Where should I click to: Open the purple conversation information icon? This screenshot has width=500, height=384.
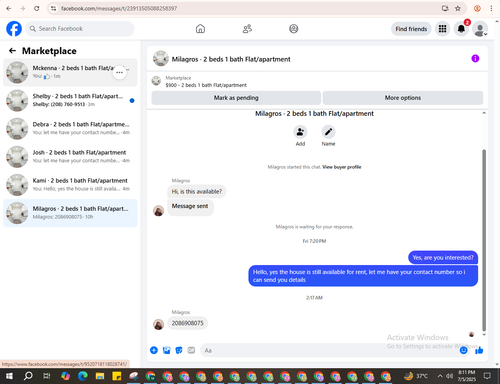(475, 59)
